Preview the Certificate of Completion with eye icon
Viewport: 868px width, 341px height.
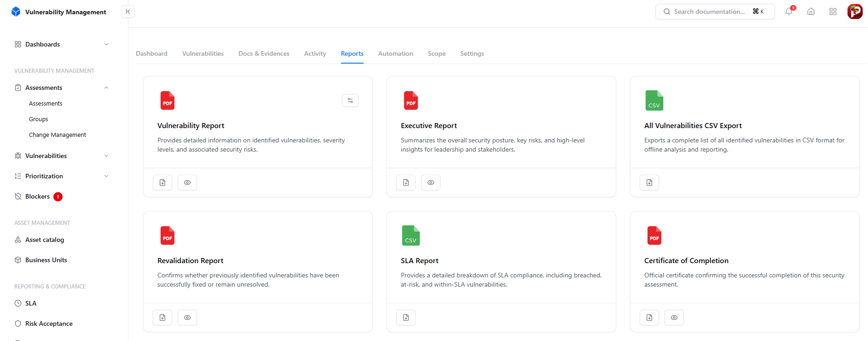click(x=674, y=317)
